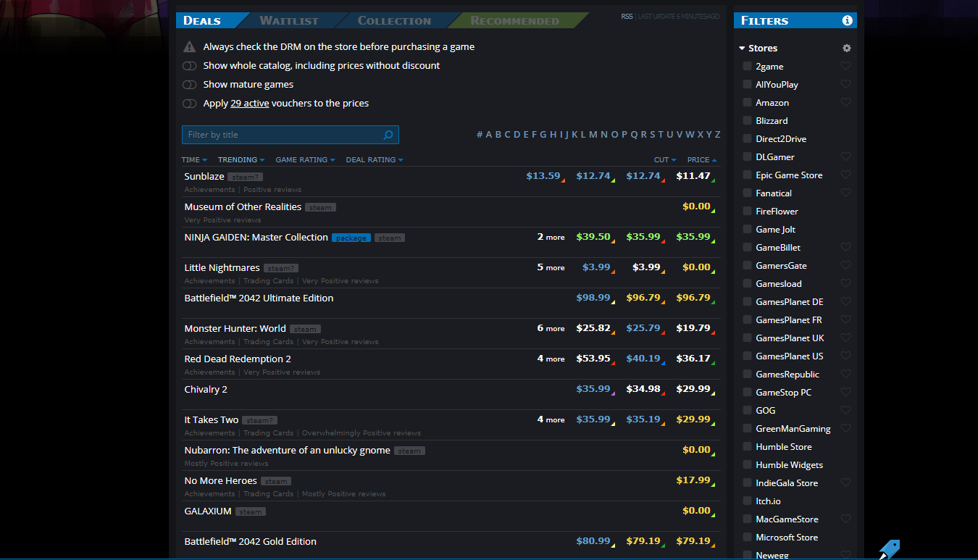This screenshot has width=978, height=560.
Task: Open the Little Nightmares $0.00 deal
Action: [696, 267]
